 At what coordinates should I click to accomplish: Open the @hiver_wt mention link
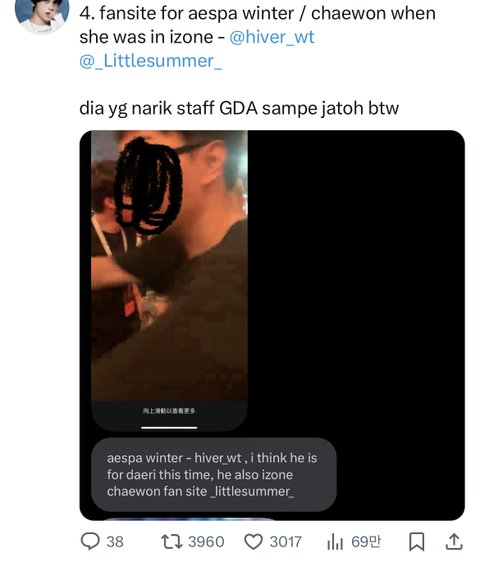click(271, 37)
